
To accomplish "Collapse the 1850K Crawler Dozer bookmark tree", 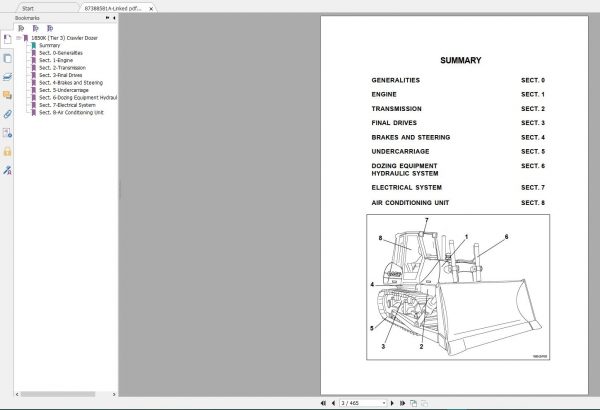I will pyautogui.click(x=18, y=38).
